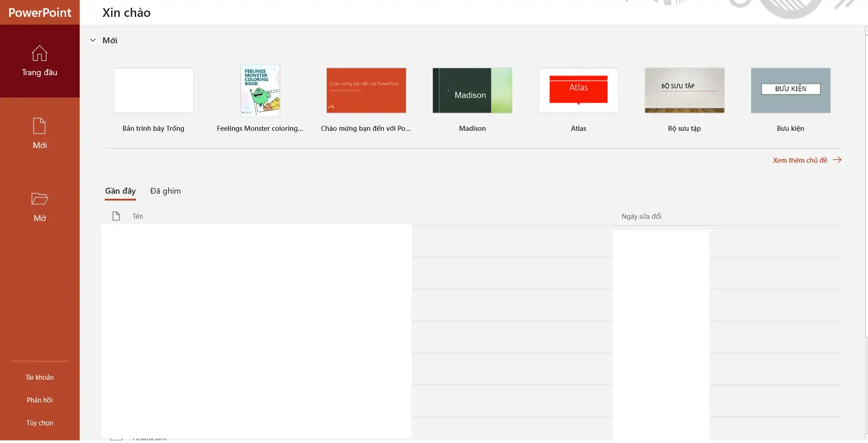Click the Trang đầu home icon

coord(40,53)
